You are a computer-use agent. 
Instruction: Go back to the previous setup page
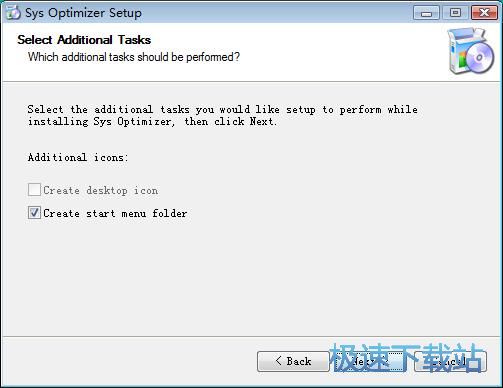[x=293, y=361]
